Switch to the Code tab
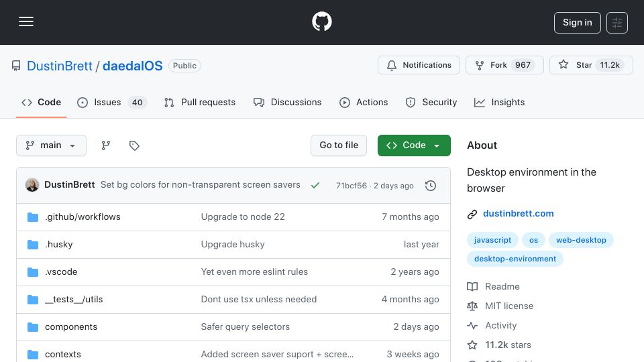The image size is (644, 362). coord(41,102)
